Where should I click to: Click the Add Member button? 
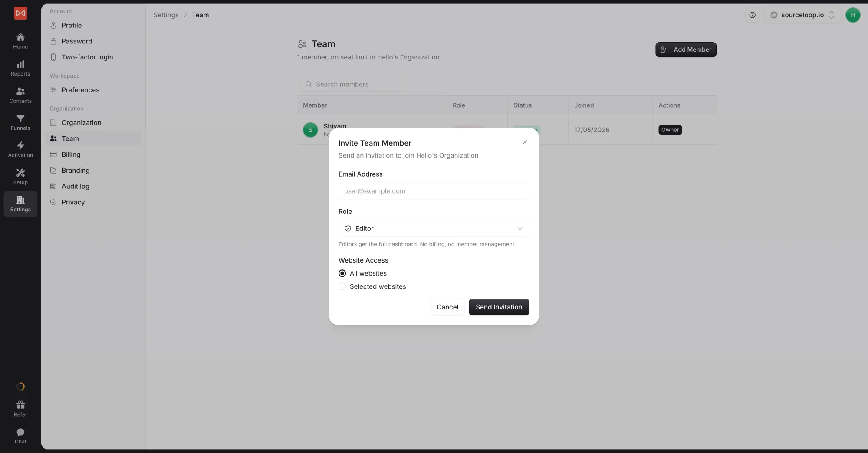coord(686,49)
